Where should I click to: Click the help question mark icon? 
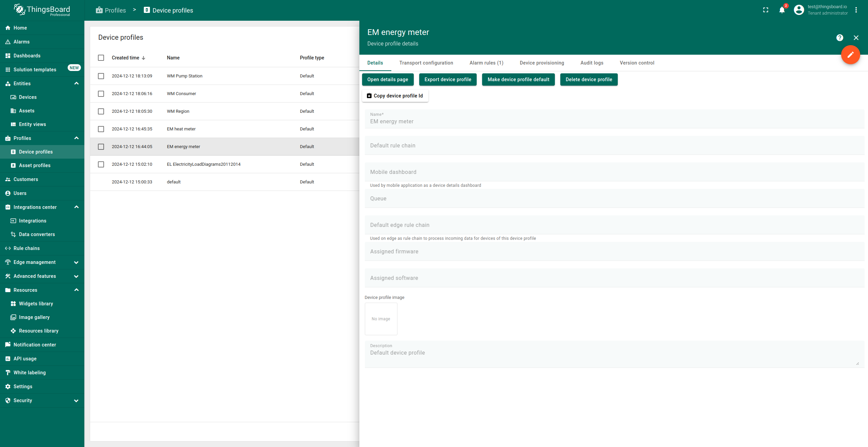click(x=839, y=38)
